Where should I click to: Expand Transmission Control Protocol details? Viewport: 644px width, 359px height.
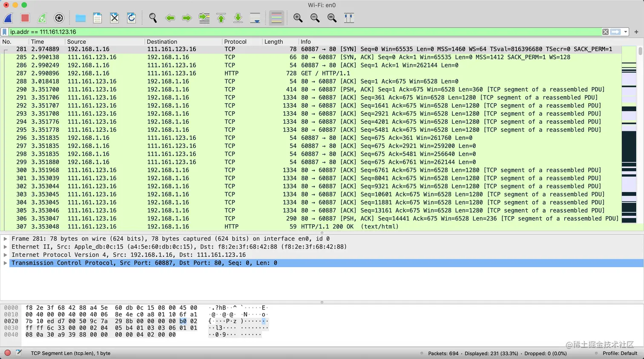(6, 263)
